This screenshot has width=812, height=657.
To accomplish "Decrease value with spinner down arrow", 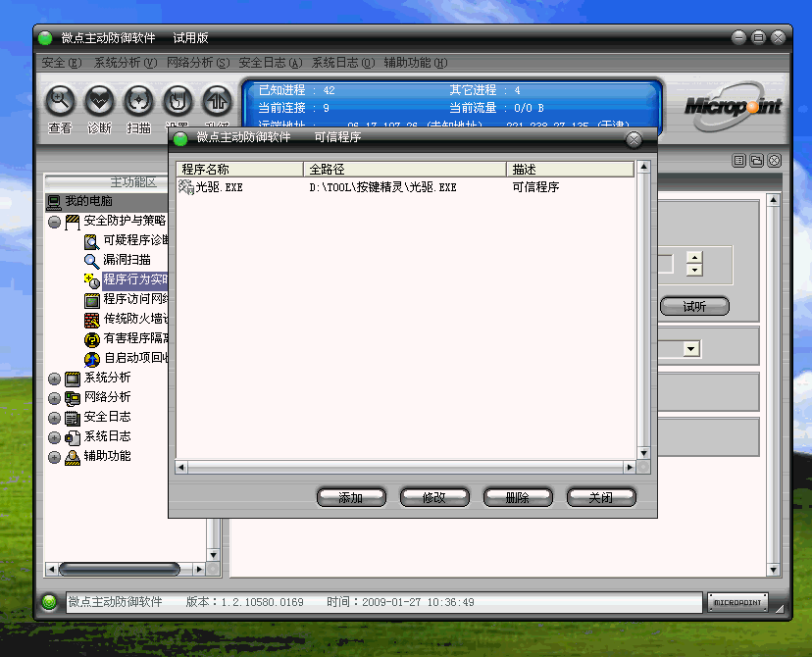I will pyautogui.click(x=694, y=270).
